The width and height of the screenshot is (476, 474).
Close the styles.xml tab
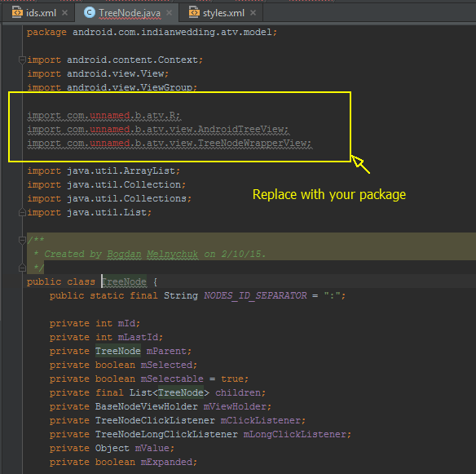coord(253,13)
